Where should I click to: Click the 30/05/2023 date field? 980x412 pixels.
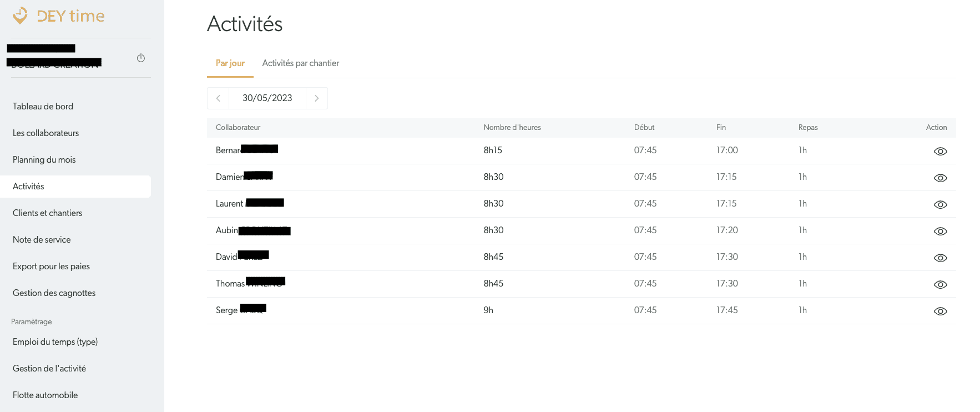point(267,98)
